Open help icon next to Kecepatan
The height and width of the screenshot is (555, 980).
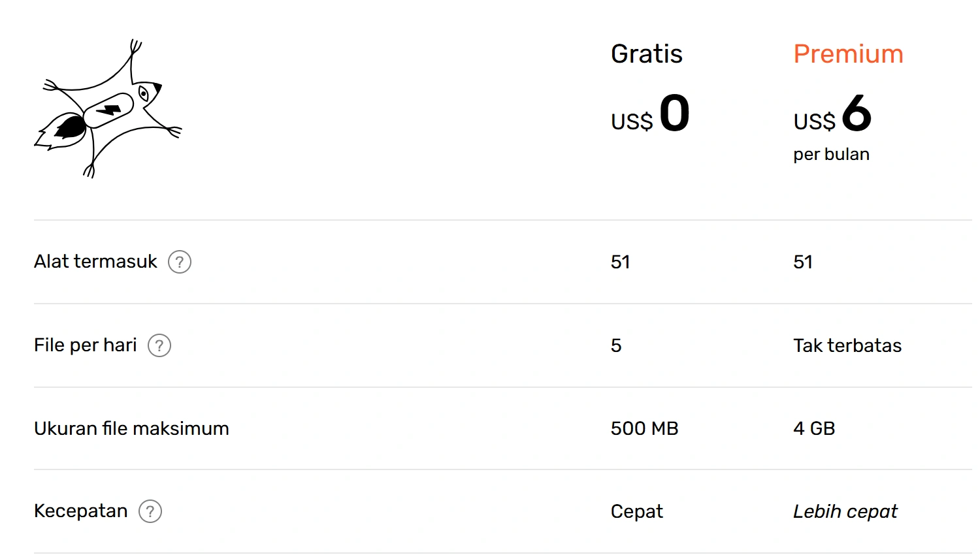tap(150, 511)
